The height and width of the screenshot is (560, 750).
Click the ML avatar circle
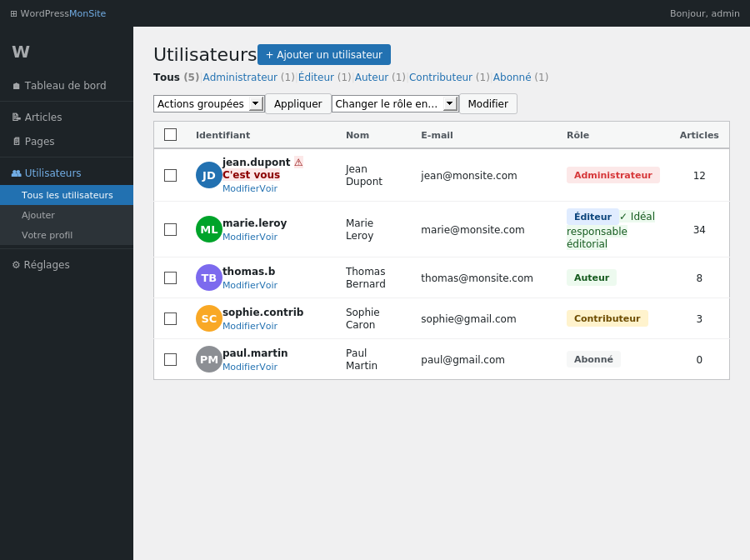pyautogui.click(x=209, y=229)
